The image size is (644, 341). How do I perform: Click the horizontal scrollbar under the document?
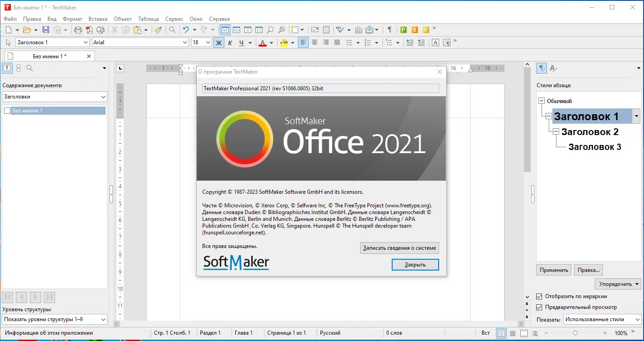pyautogui.click(x=319, y=324)
